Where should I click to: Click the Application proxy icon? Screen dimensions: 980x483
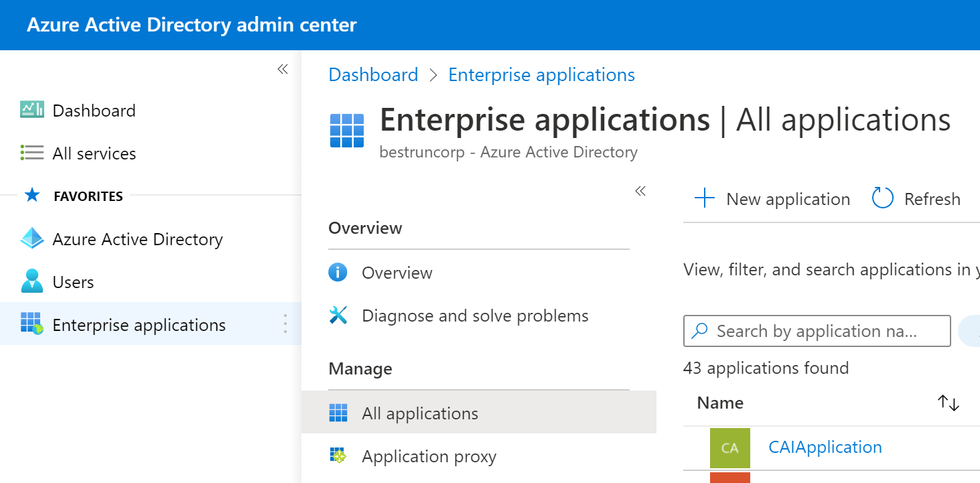coord(338,456)
